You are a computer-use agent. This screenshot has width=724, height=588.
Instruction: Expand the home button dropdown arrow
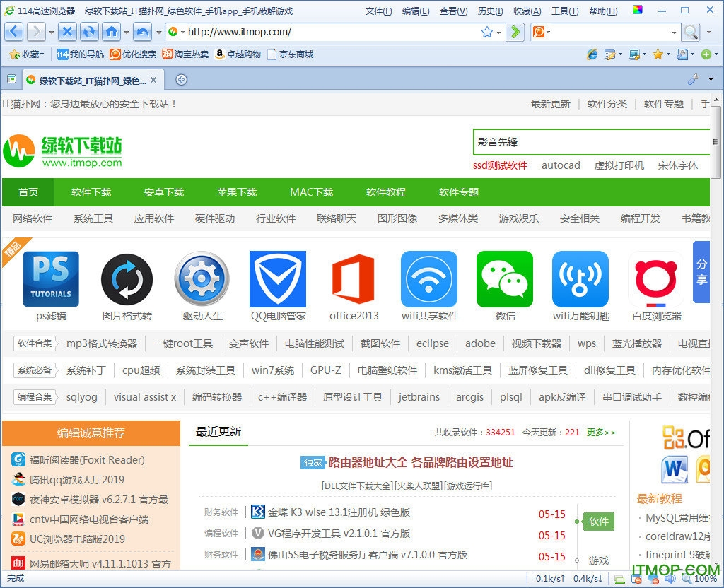pyautogui.click(x=126, y=33)
